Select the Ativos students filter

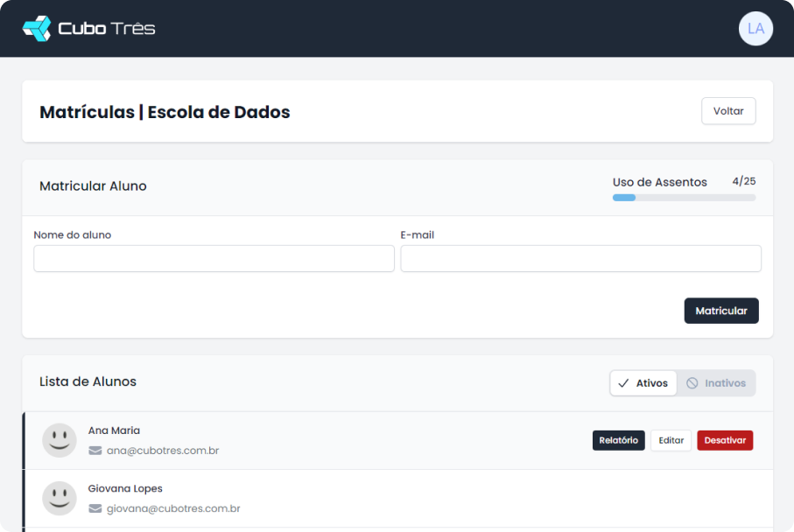click(x=643, y=382)
